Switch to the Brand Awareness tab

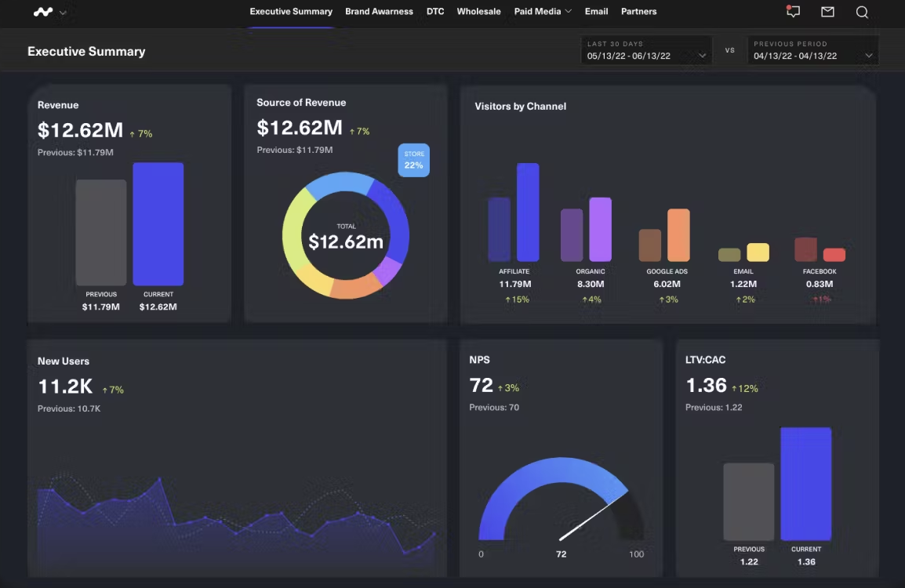[x=379, y=12]
